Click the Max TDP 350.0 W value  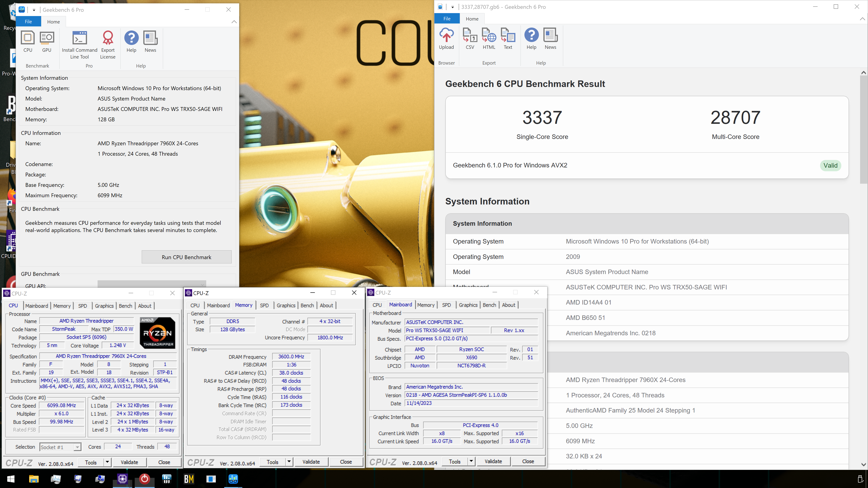tap(124, 329)
